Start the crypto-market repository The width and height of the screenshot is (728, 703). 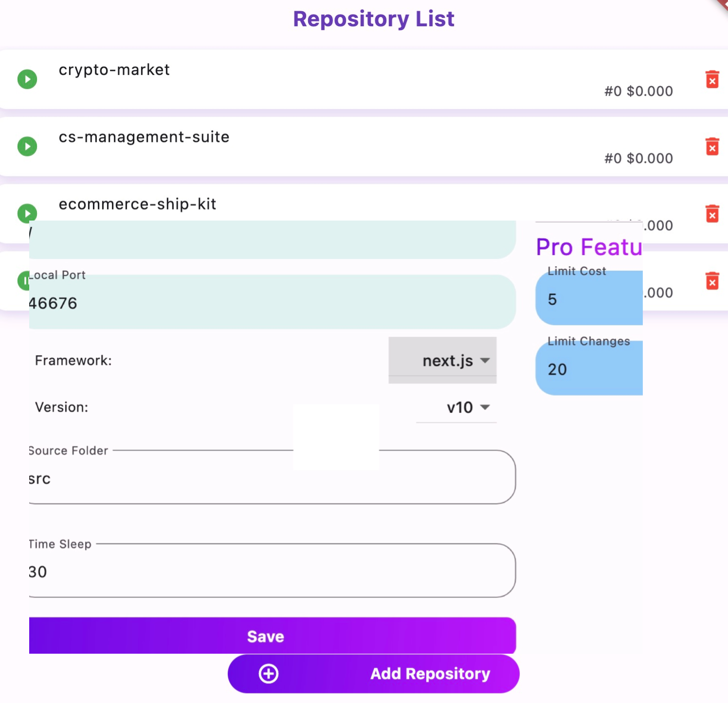point(27,79)
